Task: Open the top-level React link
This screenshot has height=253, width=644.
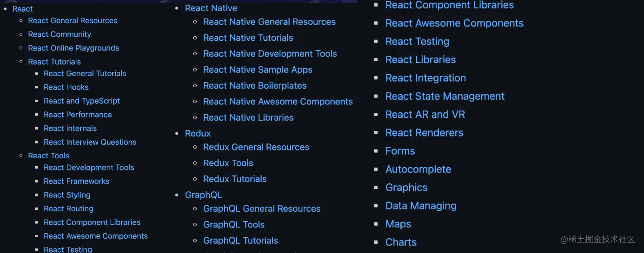Action: coord(22,9)
